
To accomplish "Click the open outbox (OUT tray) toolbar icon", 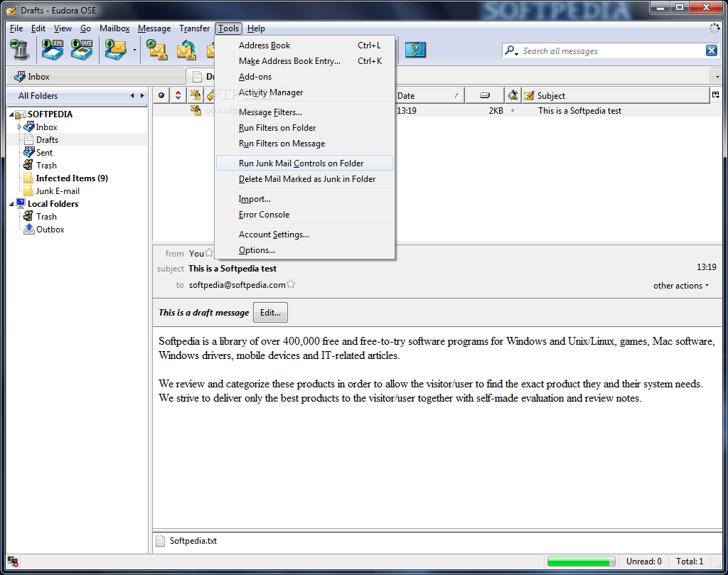I will [82, 50].
